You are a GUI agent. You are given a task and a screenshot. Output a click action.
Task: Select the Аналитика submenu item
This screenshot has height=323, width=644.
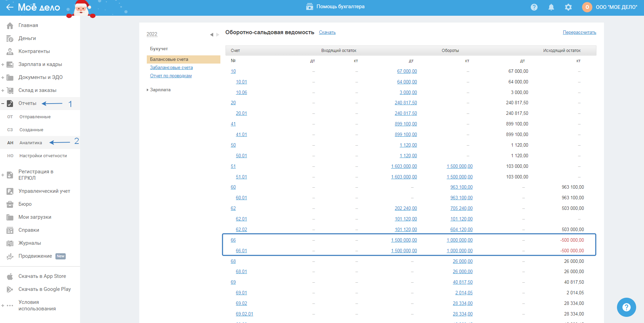coord(31,143)
